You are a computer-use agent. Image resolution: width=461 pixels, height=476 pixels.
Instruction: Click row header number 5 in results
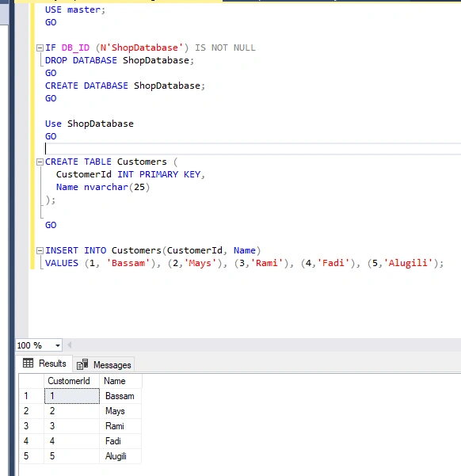point(32,456)
